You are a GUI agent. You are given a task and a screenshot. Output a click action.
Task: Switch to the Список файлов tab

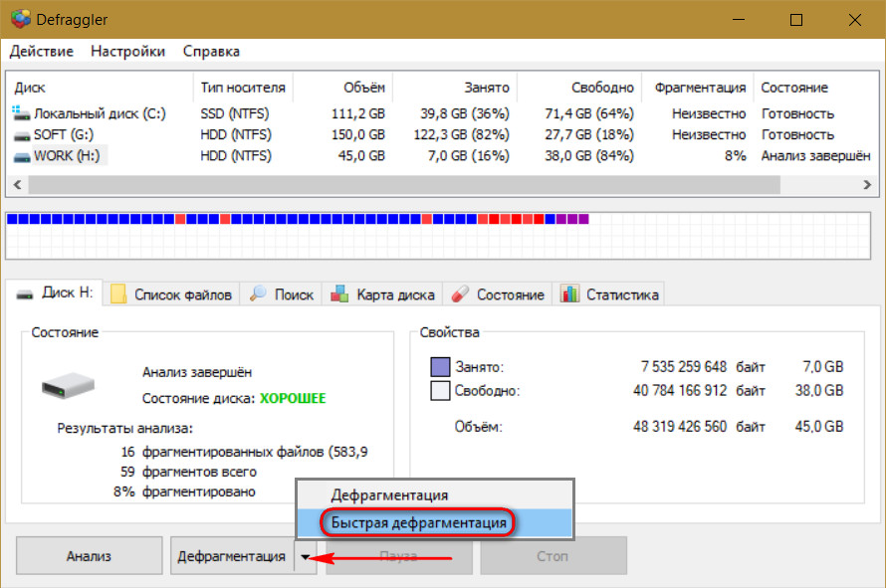click(x=171, y=294)
